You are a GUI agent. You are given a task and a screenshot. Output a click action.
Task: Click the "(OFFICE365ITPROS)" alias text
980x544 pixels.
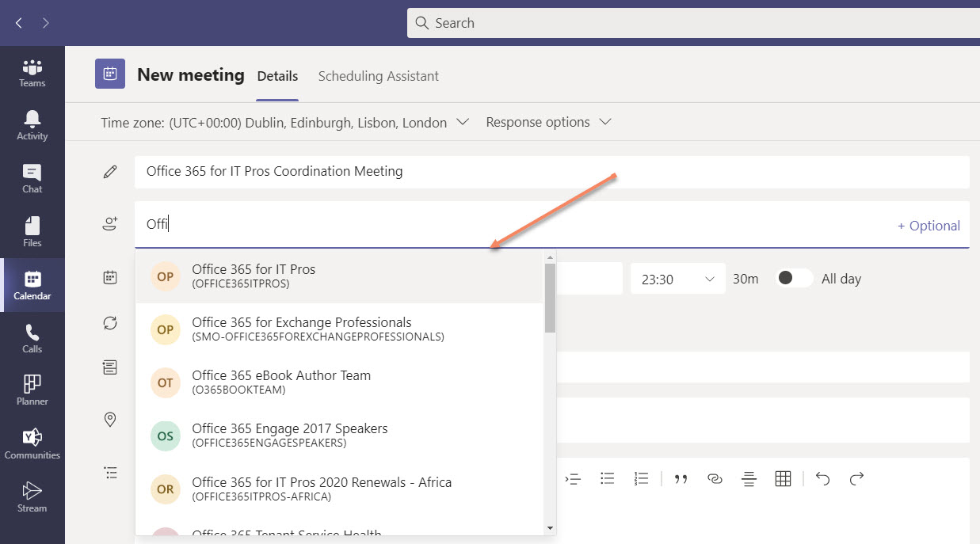coord(241,284)
